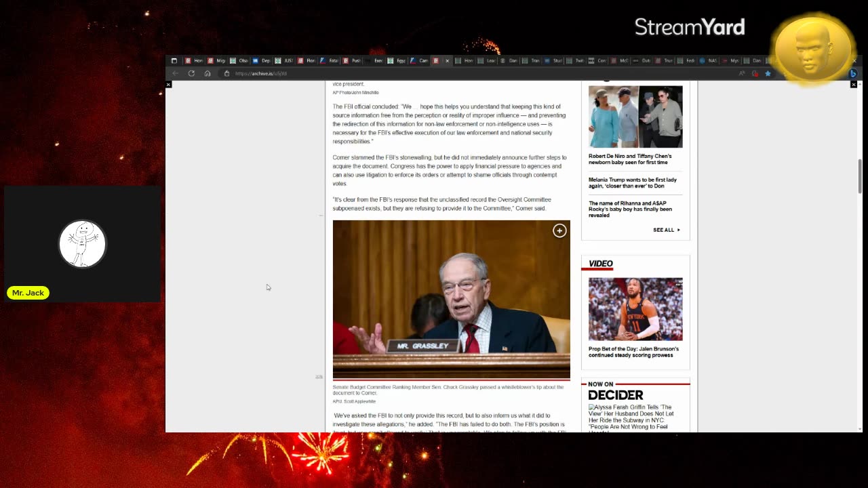Switch to the "Exec" browser tab
The image size is (868, 488).
pos(374,60)
